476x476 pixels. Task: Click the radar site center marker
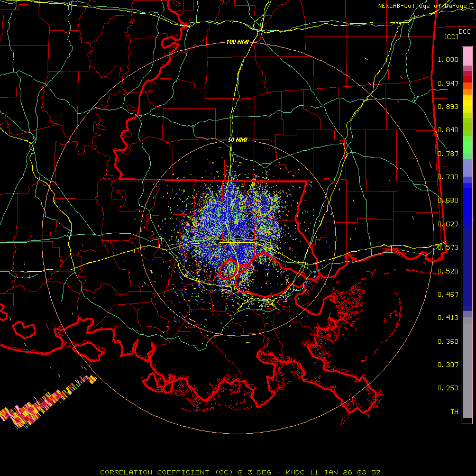(237, 237)
